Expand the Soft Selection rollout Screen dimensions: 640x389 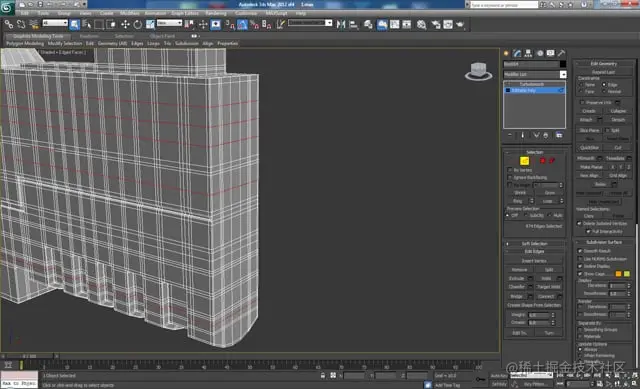coord(535,244)
